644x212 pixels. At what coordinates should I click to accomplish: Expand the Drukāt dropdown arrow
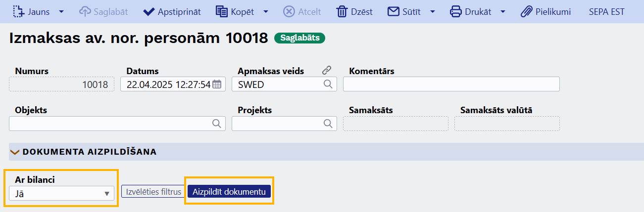(503, 11)
